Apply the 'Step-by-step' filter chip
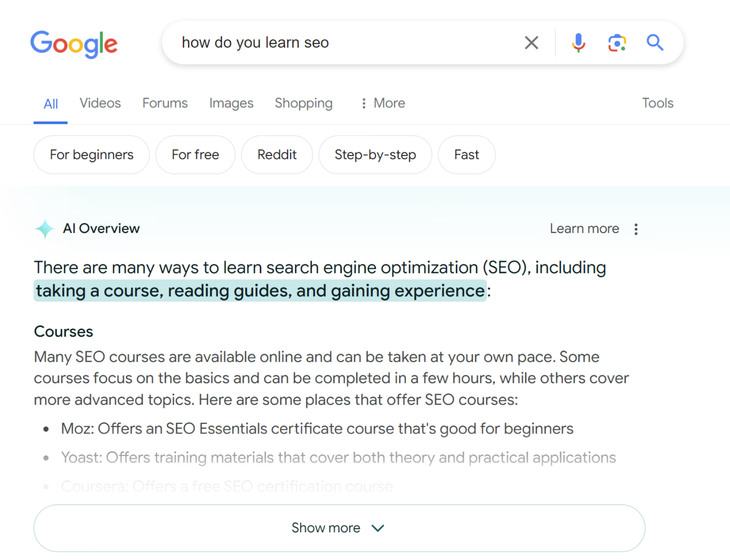The height and width of the screenshot is (560, 730). coord(375,155)
